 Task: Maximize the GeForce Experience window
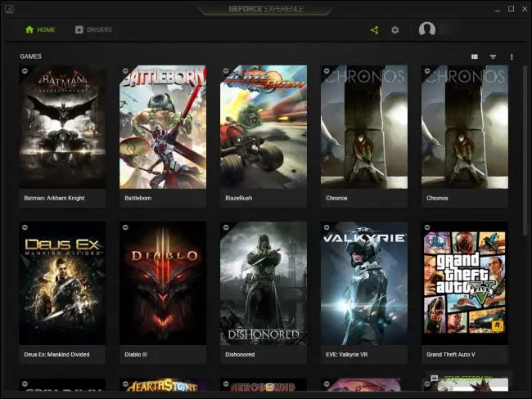click(511, 9)
